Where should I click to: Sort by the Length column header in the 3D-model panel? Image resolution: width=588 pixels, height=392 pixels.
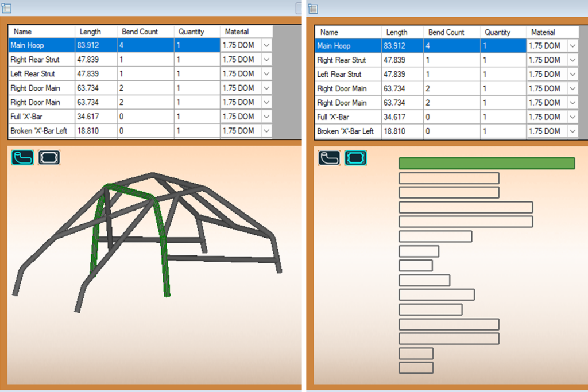point(96,32)
